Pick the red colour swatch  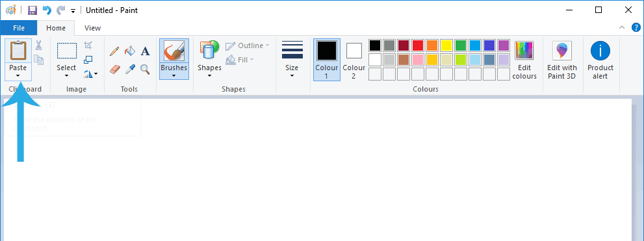[x=418, y=45]
